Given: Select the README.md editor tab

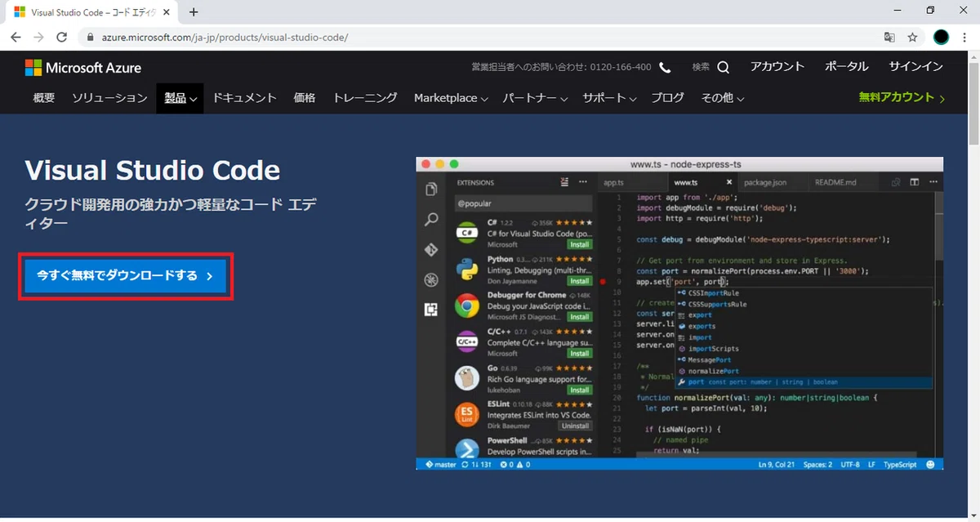Looking at the screenshot, I should point(835,183).
